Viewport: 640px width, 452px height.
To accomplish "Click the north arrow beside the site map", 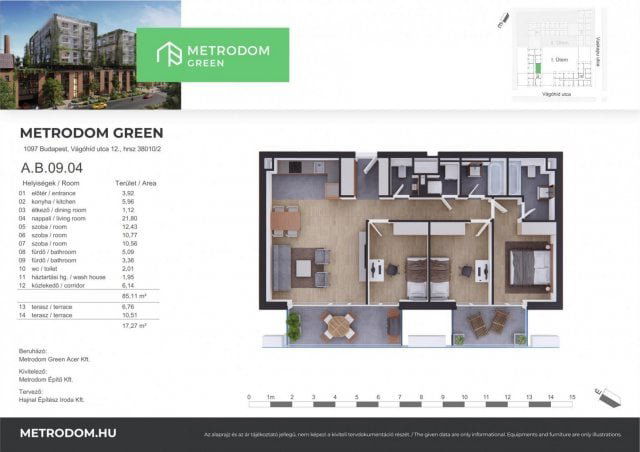I will tap(503, 21).
